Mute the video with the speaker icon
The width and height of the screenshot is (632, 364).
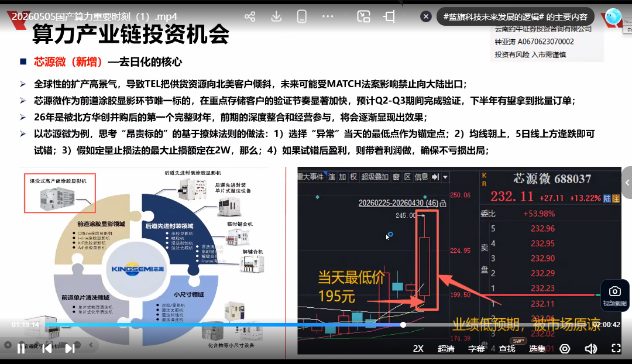(x=590, y=349)
